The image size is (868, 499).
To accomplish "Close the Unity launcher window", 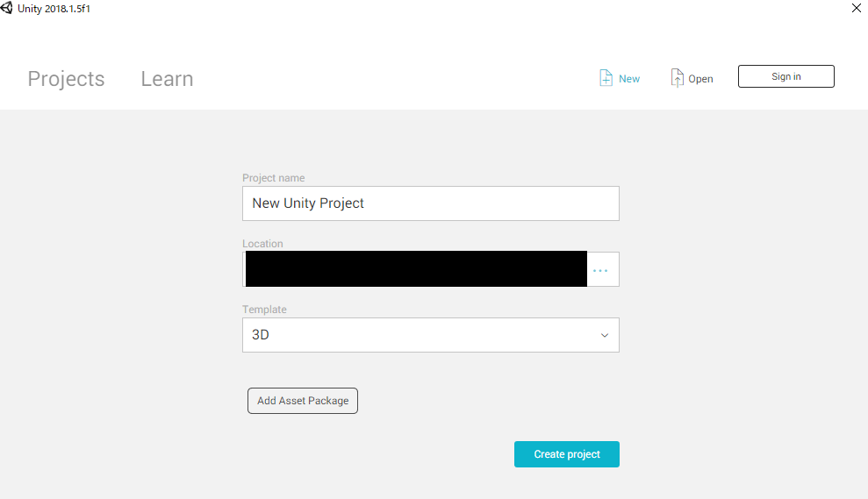I will [x=856, y=8].
